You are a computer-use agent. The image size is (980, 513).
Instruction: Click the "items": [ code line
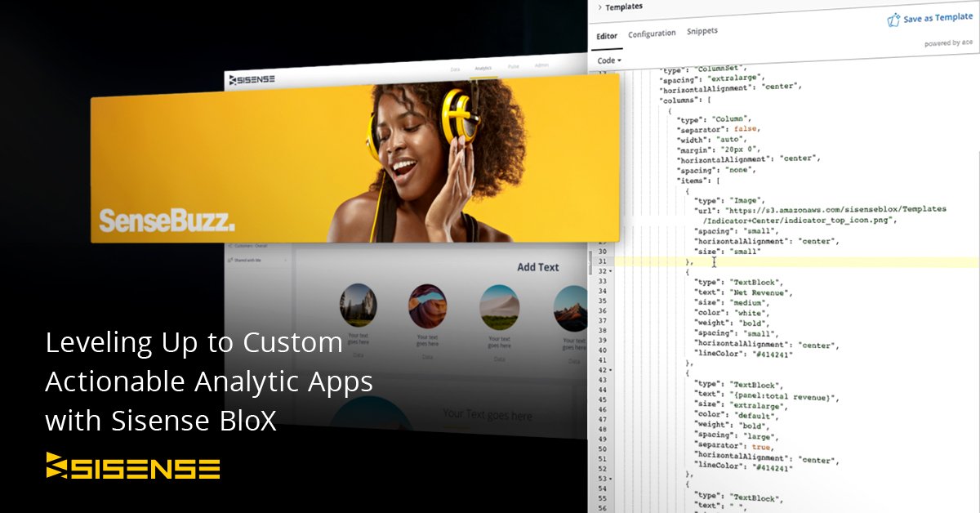[x=699, y=181]
